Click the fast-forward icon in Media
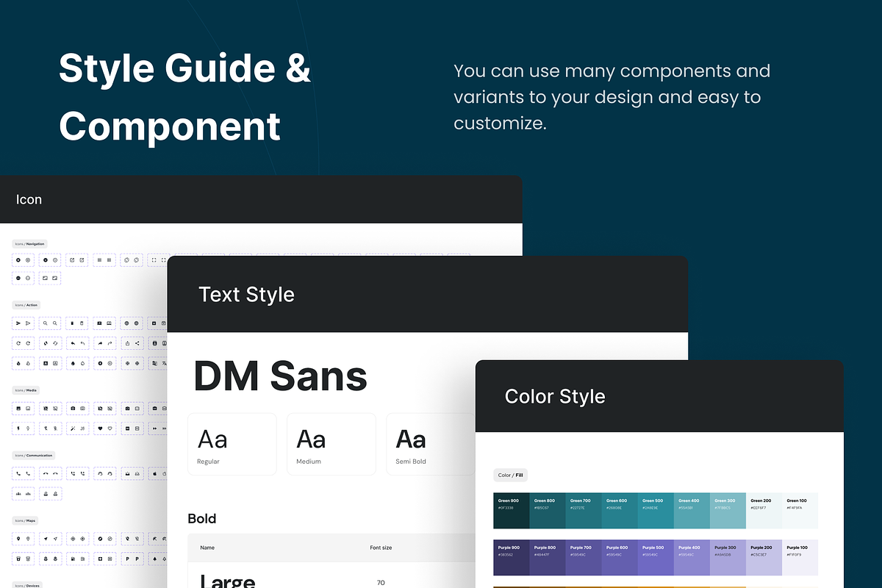 coord(154,429)
